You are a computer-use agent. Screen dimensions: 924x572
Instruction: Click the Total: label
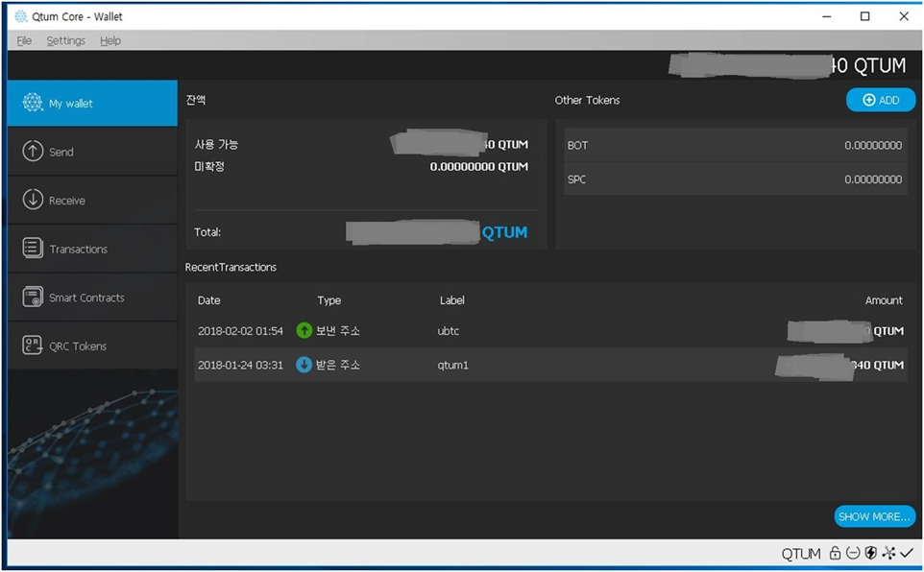pyautogui.click(x=207, y=232)
